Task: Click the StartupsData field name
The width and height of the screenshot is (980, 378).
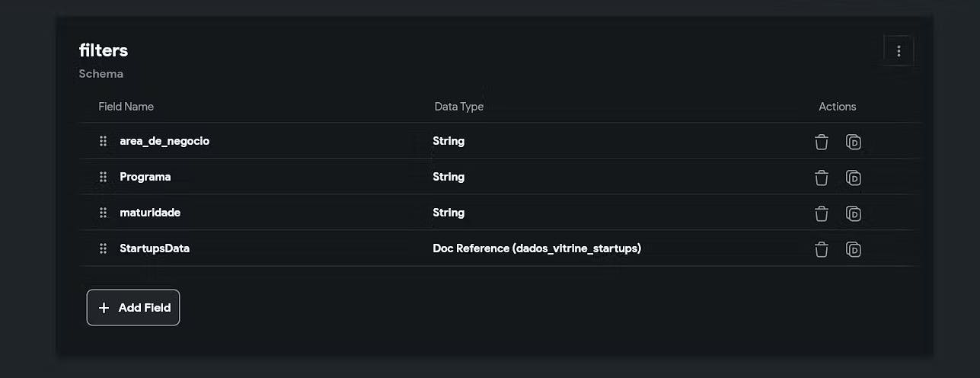Action: click(x=155, y=248)
